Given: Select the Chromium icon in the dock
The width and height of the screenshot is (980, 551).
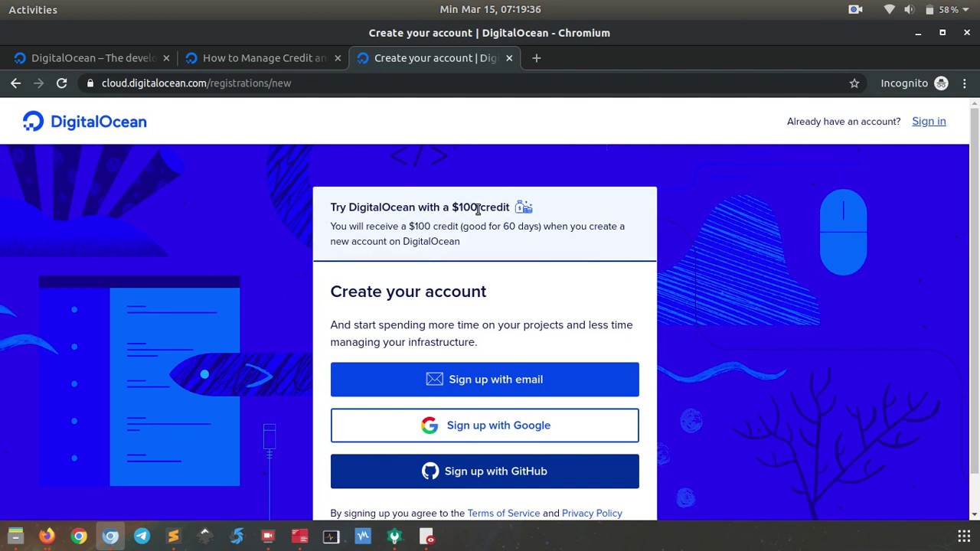Looking at the screenshot, I should (110, 536).
